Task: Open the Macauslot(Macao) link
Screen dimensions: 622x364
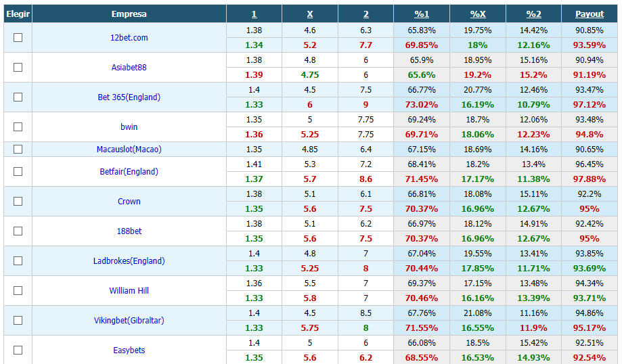Action: (x=129, y=149)
